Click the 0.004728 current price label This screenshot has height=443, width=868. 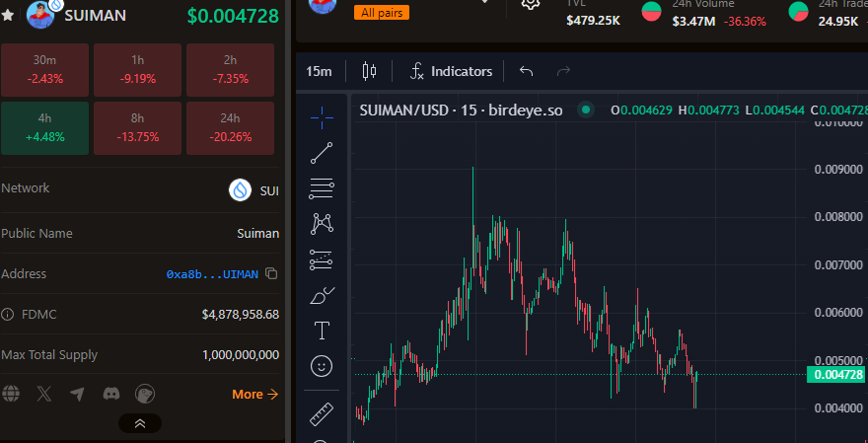pyautogui.click(x=837, y=375)
